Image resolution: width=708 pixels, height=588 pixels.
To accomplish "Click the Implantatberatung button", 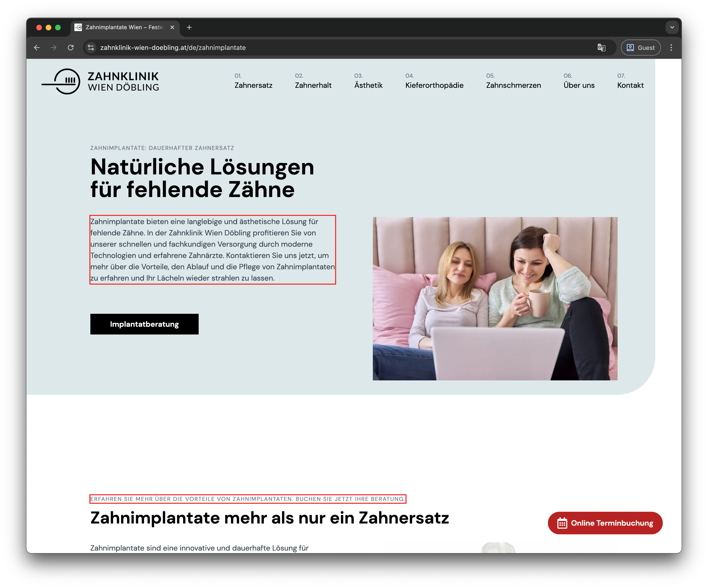I will (144, 324).
